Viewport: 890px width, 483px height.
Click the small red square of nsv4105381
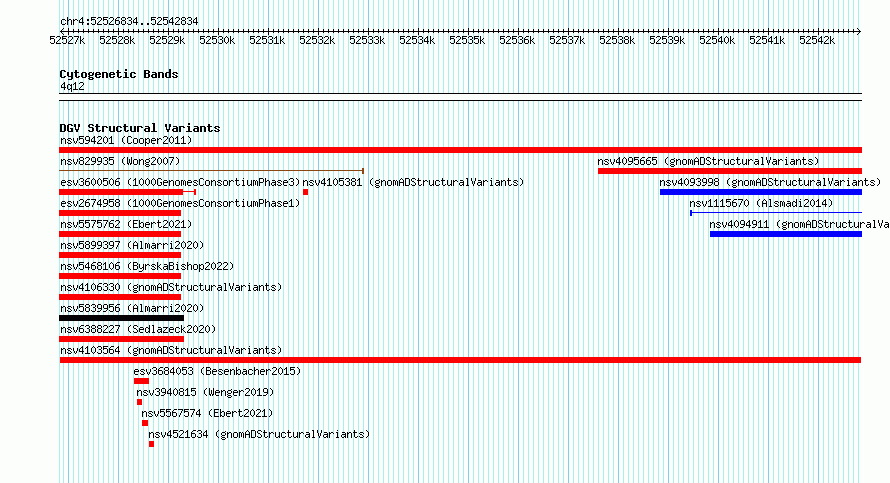(305, 192)
